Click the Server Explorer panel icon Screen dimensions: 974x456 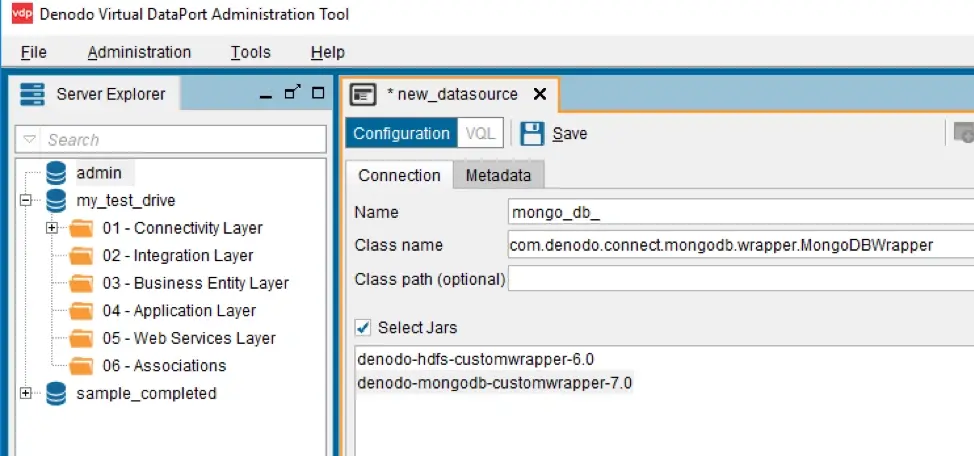32,94
